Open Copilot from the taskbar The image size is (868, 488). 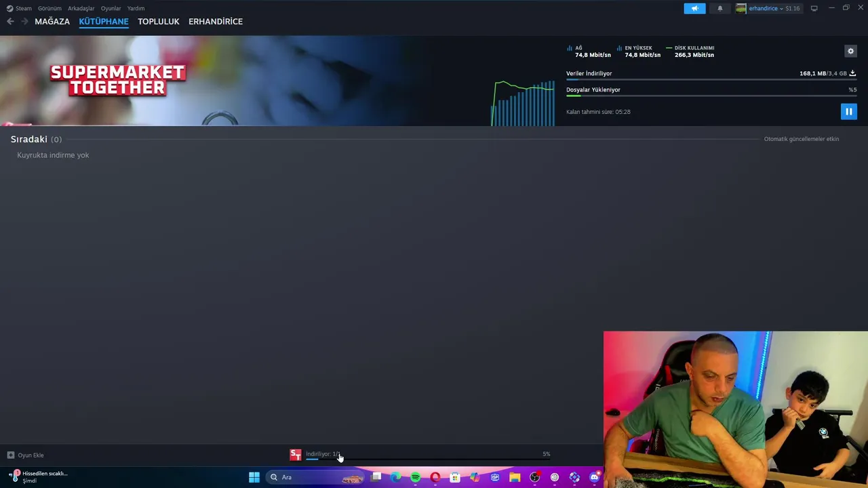[x=475, y=477]
